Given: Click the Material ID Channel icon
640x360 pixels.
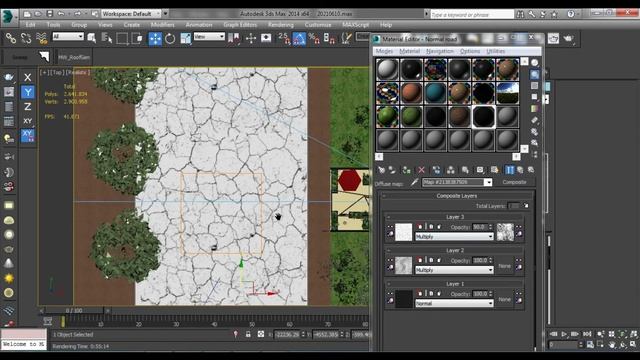Looking at the screenshot, I should point(480,169).
